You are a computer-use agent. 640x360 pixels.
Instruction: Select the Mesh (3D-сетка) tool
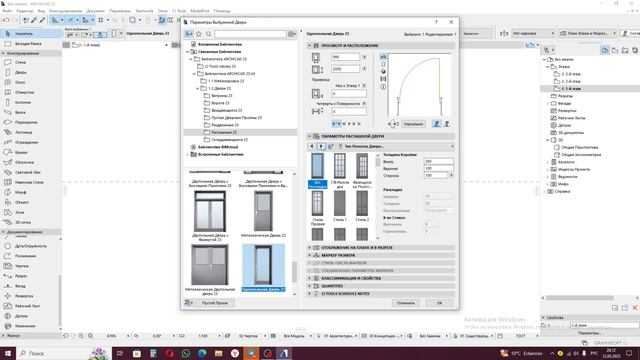click(31, 222)
